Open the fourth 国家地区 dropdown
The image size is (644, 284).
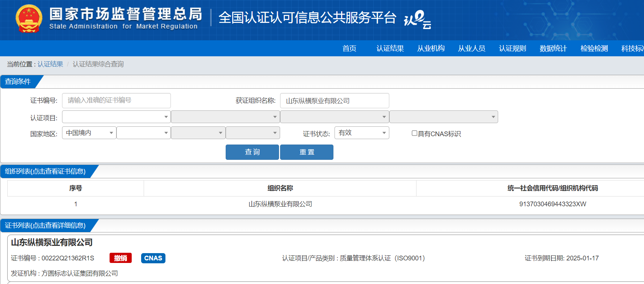tap(253, 133)
